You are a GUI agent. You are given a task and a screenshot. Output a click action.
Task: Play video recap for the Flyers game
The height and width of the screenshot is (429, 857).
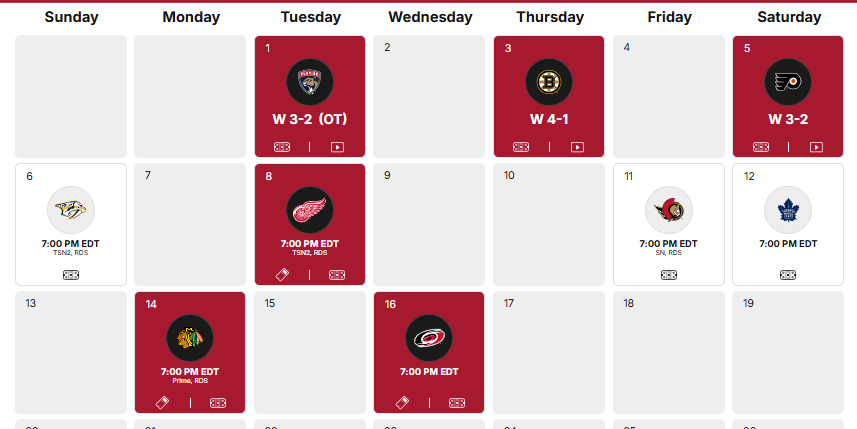(x=816, y=147)
